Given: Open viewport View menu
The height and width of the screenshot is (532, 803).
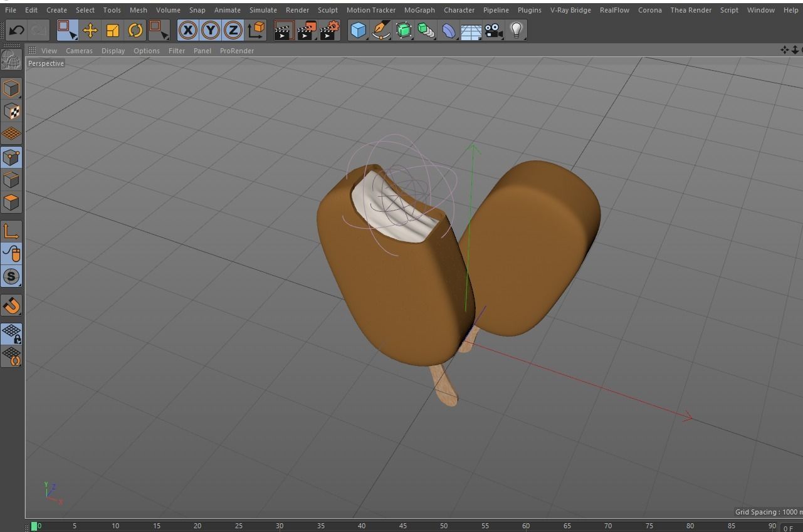Looking at the screenshot, I should (x=49, y=51).
